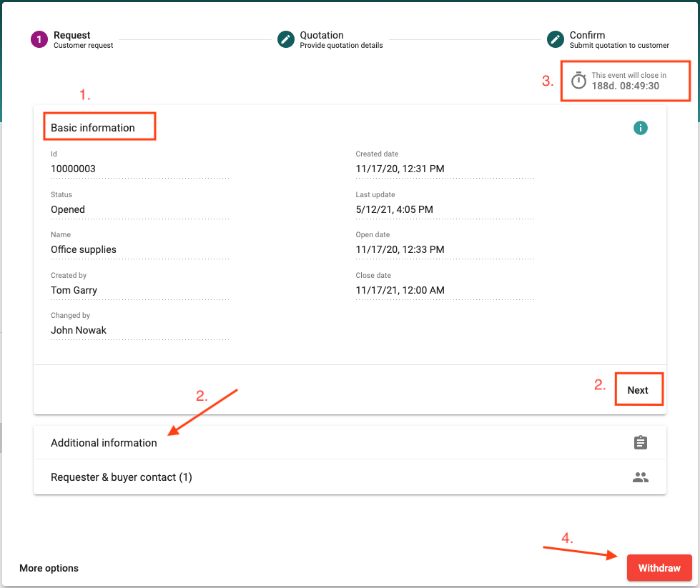Click the purple step 1 circle icon
700x588 pixels.
point(39,39)
